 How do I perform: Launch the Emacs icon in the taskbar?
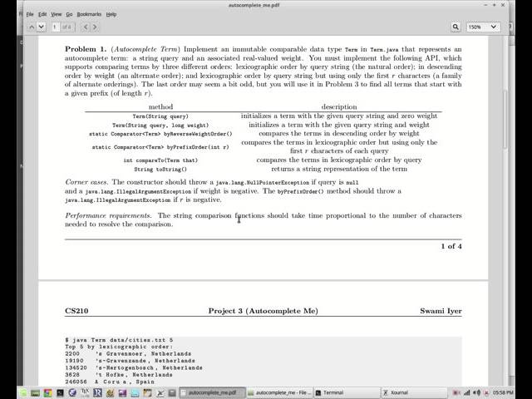pos(72,393)
